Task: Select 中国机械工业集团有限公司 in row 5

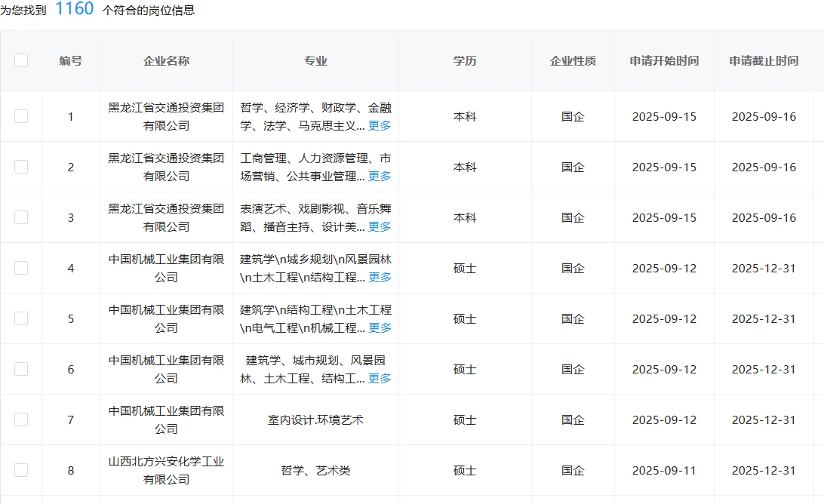Action: point(166,318)
